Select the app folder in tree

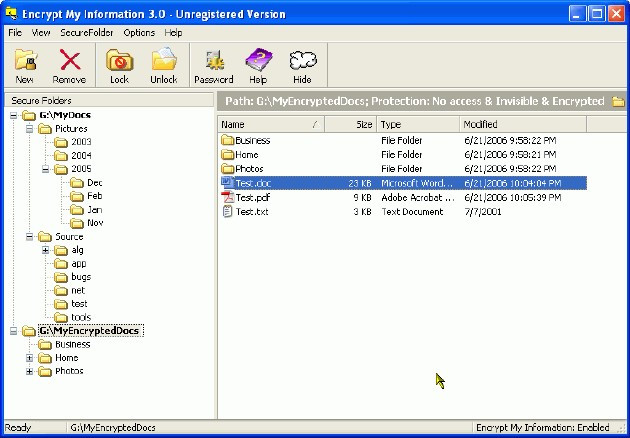(x=79, y=264)
